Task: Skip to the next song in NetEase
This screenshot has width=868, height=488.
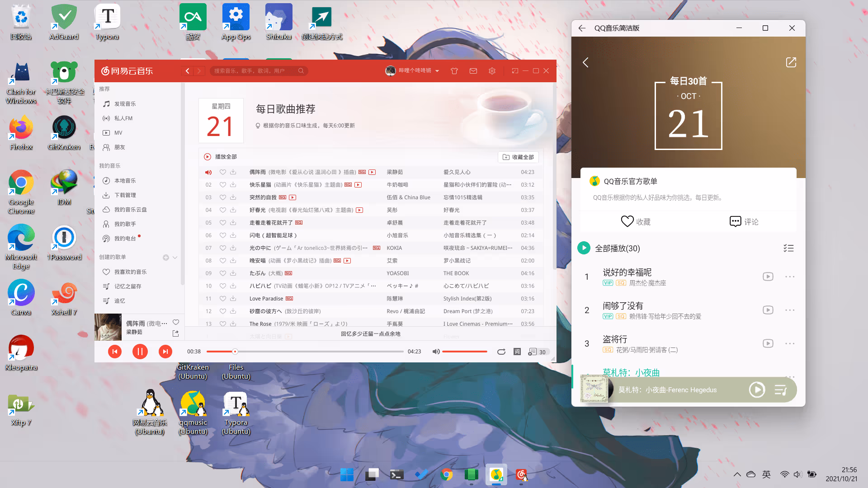Action: pos(165,352)
